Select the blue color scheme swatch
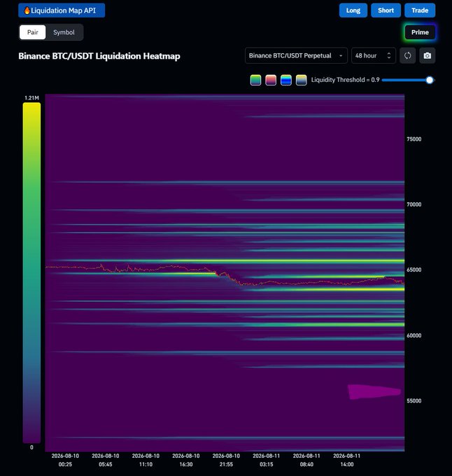 point(286,80)
